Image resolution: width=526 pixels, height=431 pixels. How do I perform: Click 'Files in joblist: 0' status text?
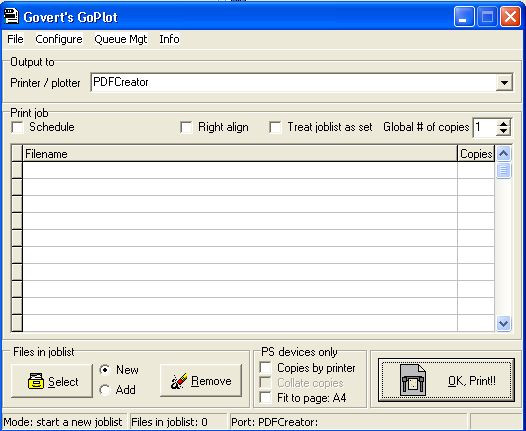[169, 422]
